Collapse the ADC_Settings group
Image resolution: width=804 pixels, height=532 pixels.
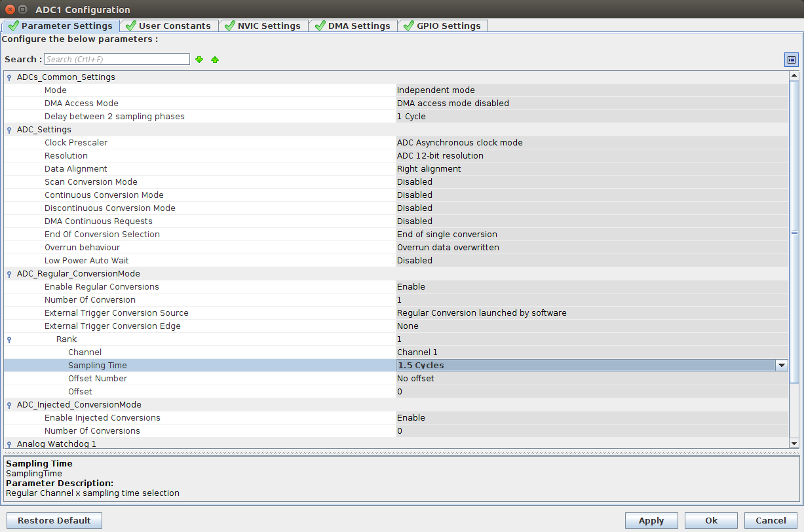[x=8, y=129]
